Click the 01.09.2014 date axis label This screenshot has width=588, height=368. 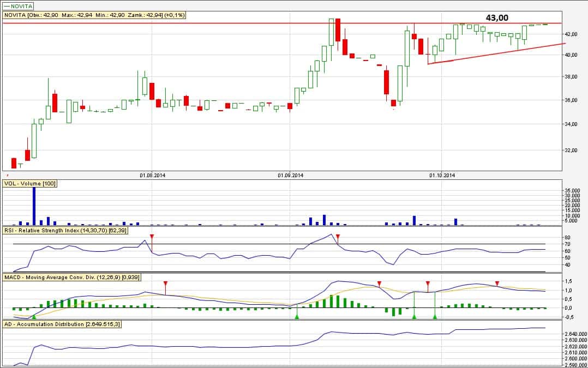(x=290, y=176)
